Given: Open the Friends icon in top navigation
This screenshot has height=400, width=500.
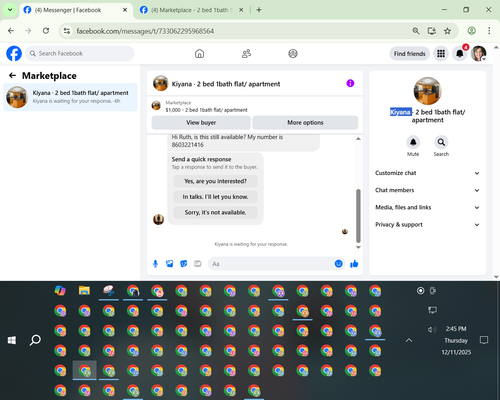Looking at the screenshot, I should [246, 54].
